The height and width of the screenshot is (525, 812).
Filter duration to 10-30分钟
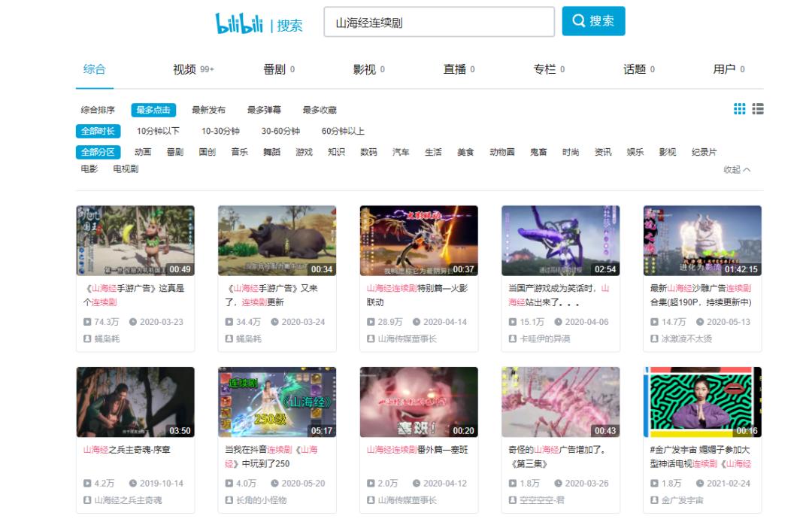click(x=220, y=131)
